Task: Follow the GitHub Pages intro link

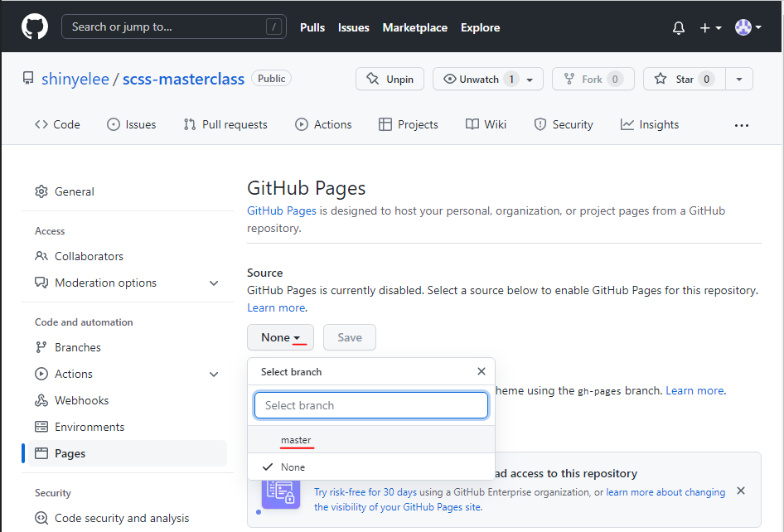Action: (x=282, y=211)
